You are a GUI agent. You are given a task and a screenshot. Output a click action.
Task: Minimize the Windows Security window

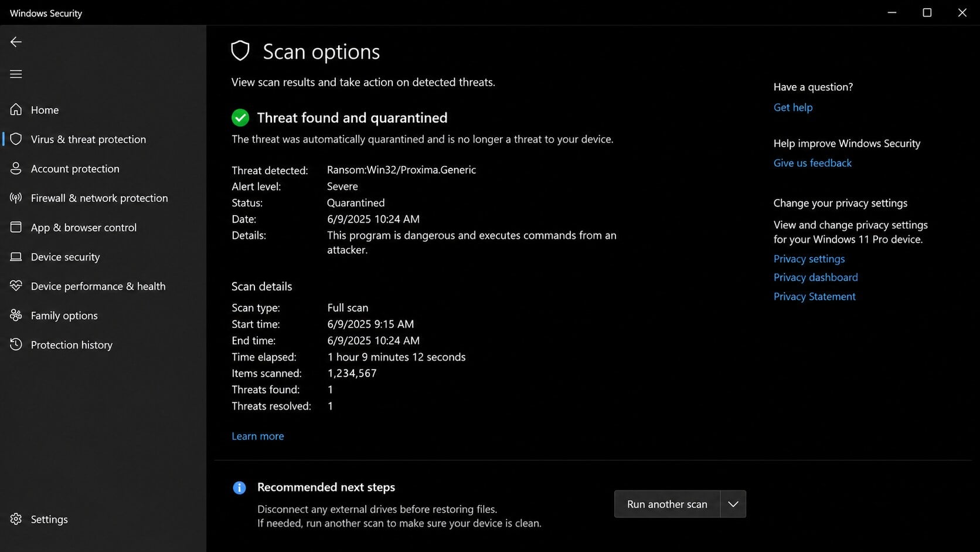point(892,12)
